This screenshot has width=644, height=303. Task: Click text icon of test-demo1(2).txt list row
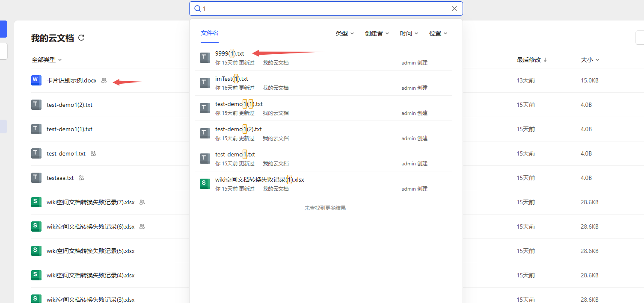click(36, 105)
